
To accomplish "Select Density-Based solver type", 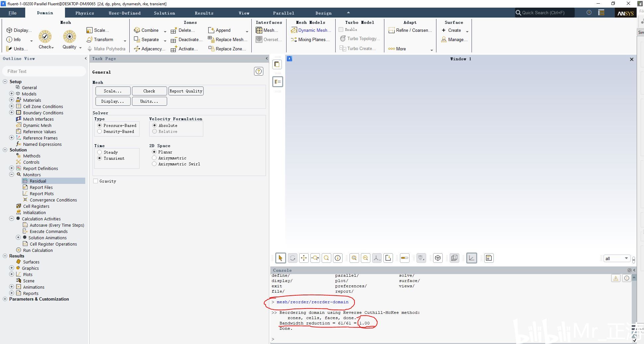I will click(x=99, y=132).
